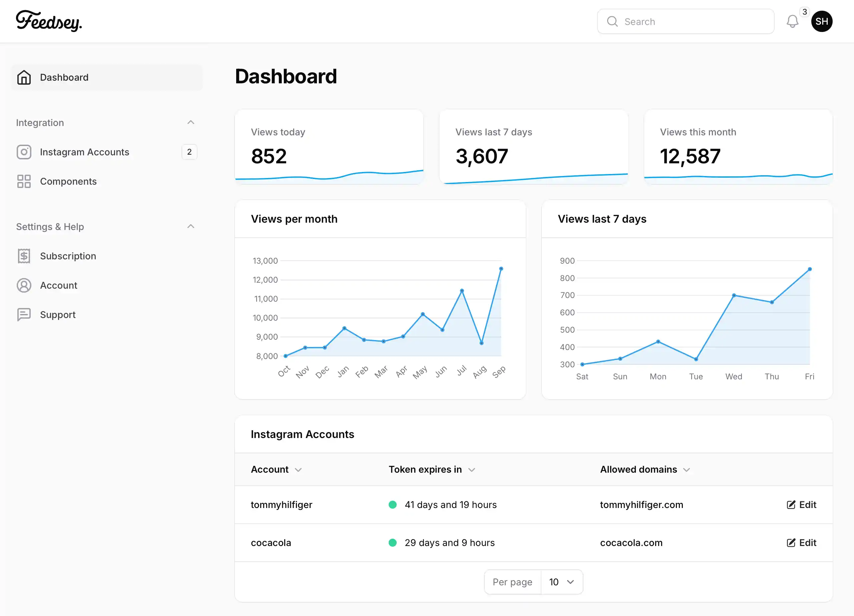Collapse the Settings & Help section
This screenshot has height=616, width=854.
191,226
